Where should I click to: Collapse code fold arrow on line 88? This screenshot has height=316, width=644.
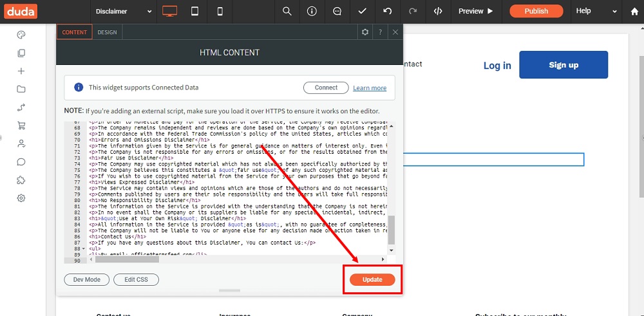(84, 248)
